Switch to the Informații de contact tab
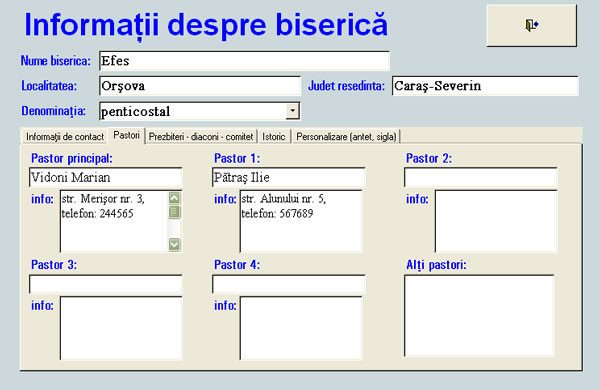 (65, 137)
